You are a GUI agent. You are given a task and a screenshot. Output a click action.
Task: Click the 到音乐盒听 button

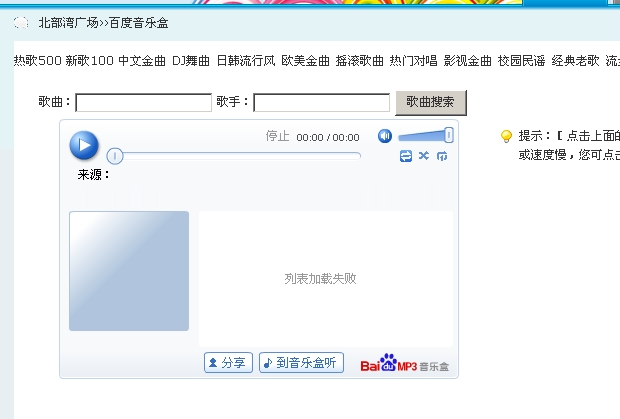point(301,362)
